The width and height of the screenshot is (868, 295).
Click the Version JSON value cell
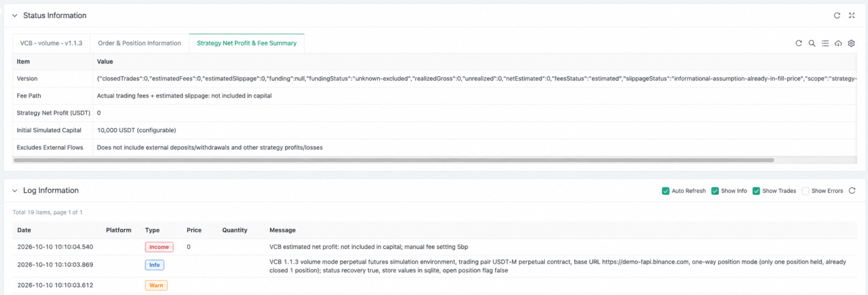click(x=475, y=79)
